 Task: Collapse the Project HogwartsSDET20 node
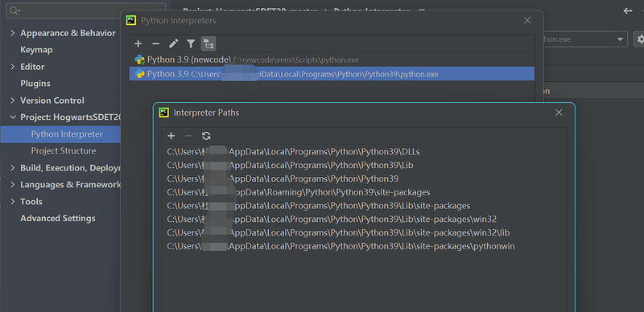pyautogui.click(x=13, y=117)
